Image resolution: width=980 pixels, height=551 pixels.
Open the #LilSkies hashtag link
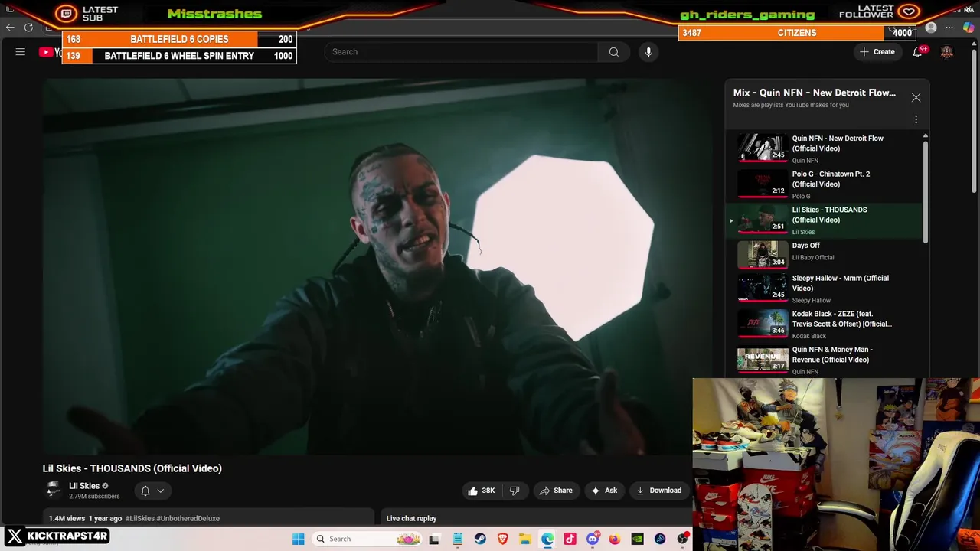(140, 518)
